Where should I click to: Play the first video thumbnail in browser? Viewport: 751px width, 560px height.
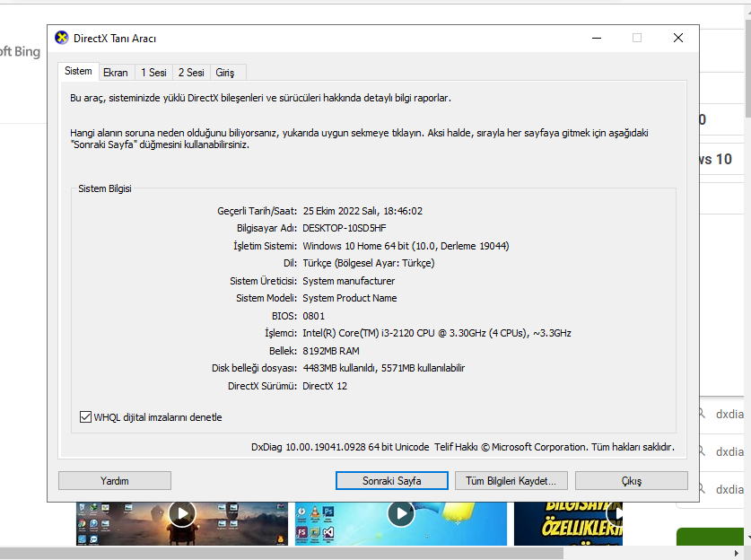click(x=182, y=513)
